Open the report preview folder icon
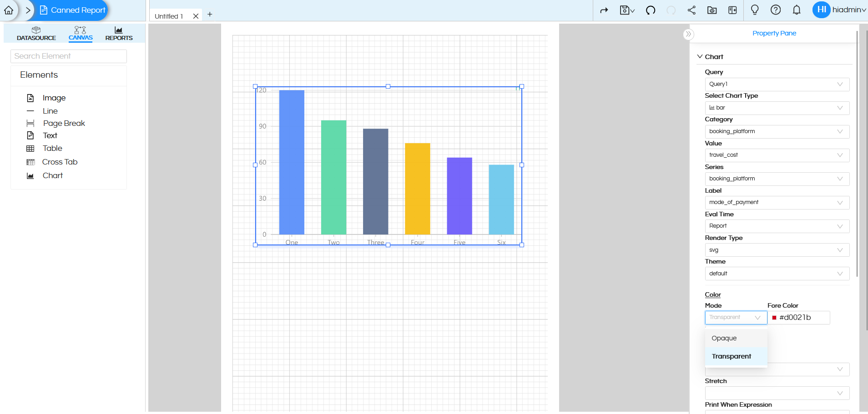 point(712,10)
